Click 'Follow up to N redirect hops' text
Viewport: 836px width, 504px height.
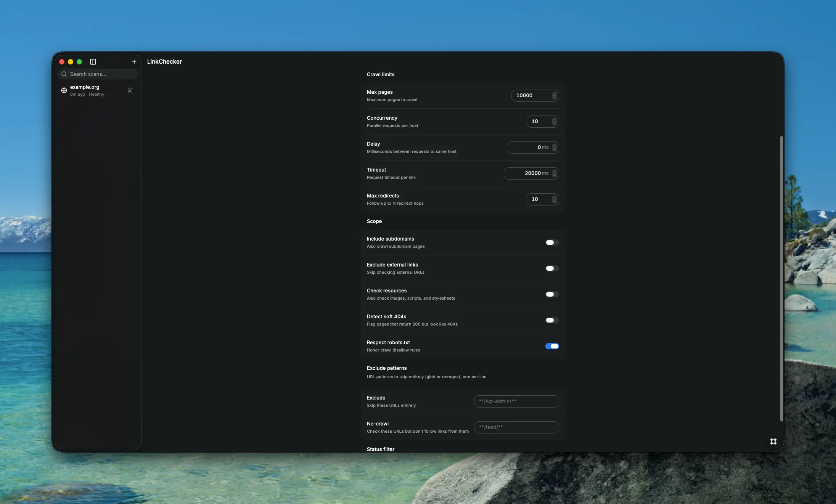point(395,203)
